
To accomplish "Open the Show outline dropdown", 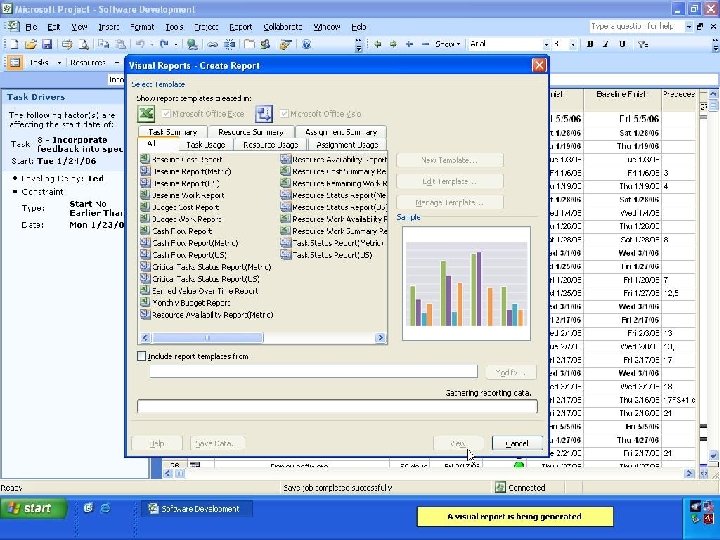I will [447, 44].
